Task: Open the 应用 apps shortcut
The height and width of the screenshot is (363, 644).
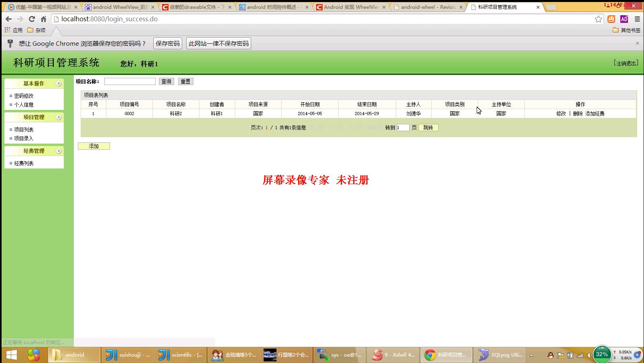Action: 14,30
